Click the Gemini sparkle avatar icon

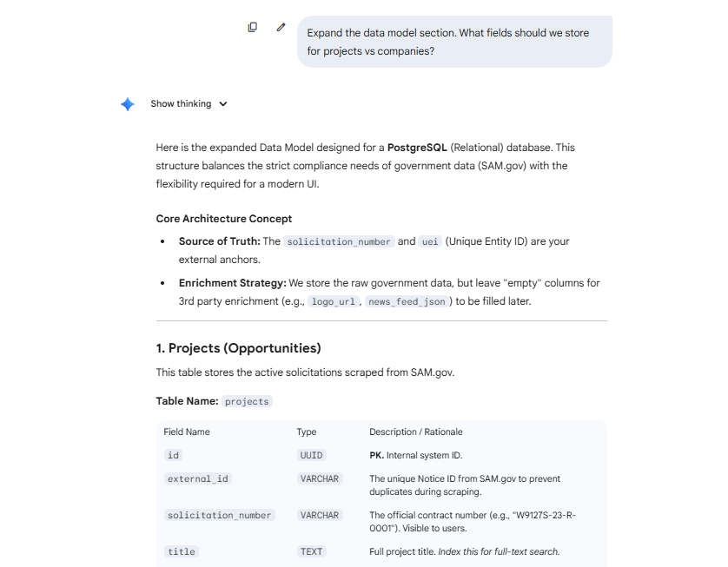click(127, 103)
